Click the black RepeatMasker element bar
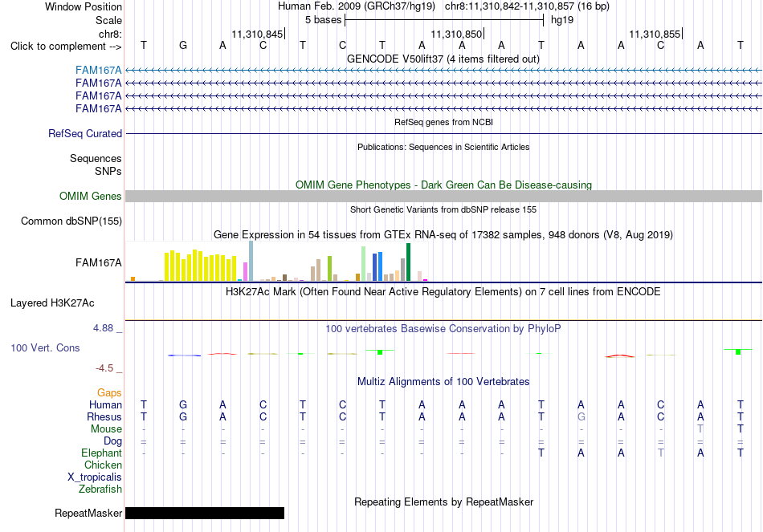 (x=205, y=513)
